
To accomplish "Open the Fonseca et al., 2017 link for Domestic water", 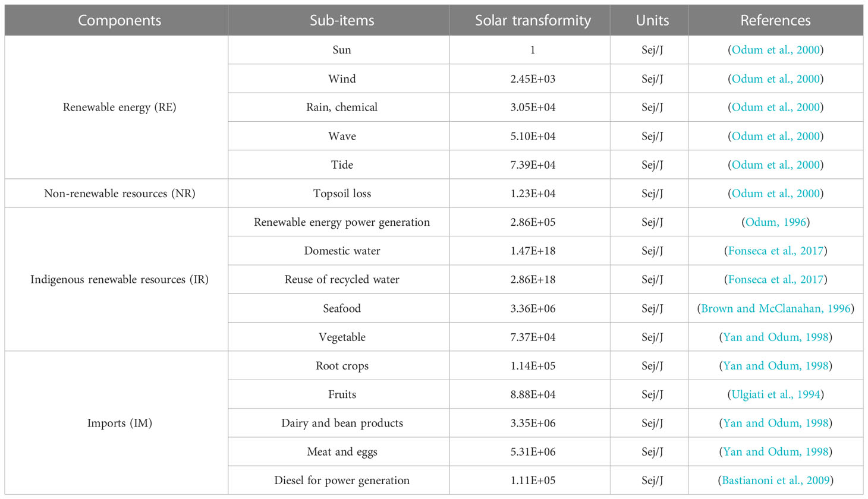I will [x=775, y=251].
